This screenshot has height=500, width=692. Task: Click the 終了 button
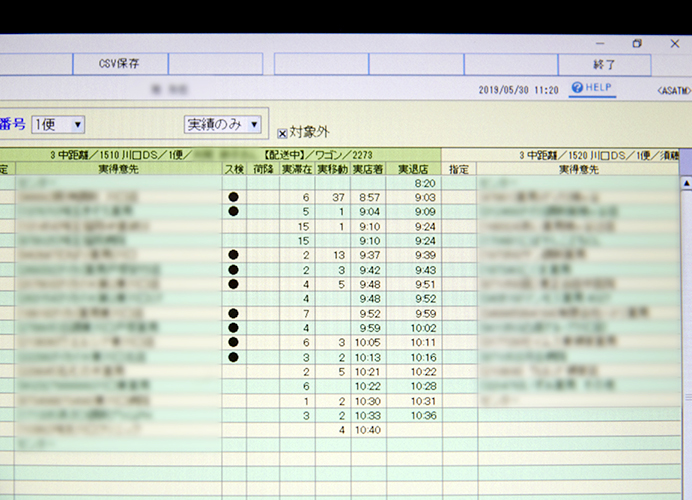point(604,64)
